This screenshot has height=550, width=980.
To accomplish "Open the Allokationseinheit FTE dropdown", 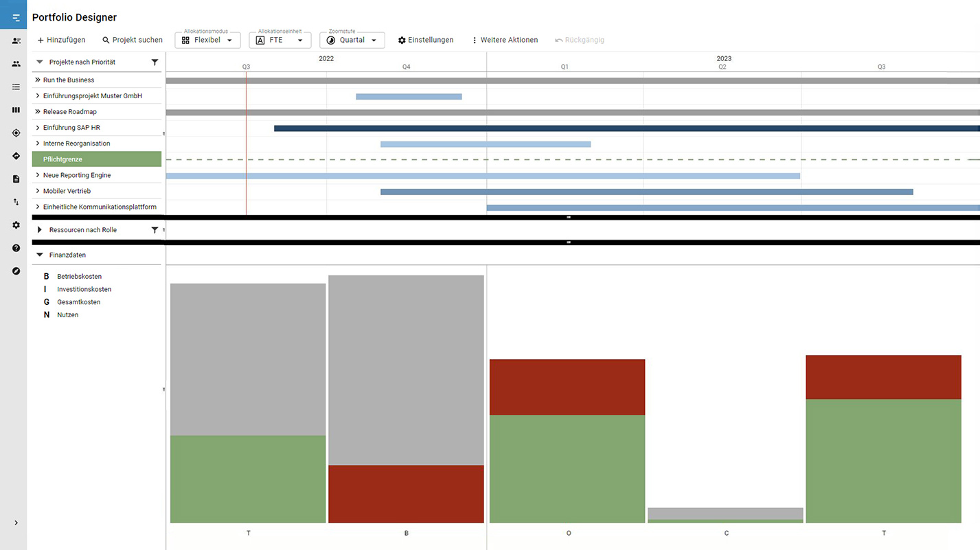I will click(x=280, y=41).
